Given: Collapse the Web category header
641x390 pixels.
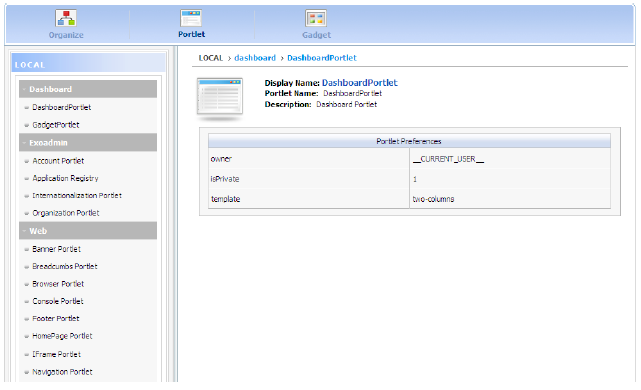Looking at the screenshot, I should (x=88, y=231).
